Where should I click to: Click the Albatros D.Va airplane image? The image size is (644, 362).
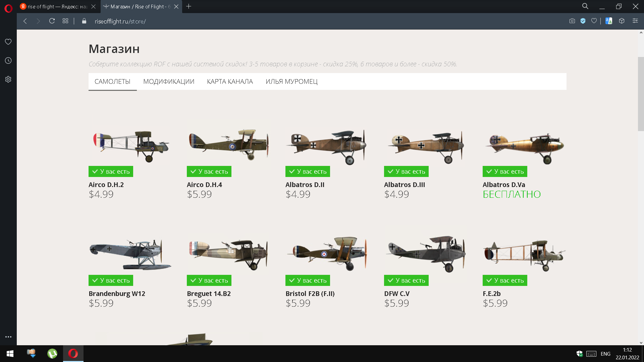coord(524,146)
